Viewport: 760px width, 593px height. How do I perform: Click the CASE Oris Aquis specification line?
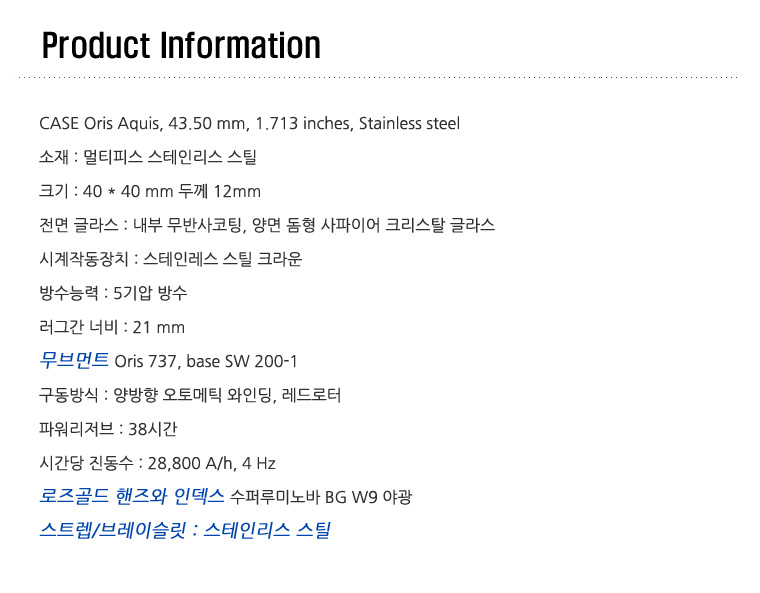pyautogui.click(x=249, y=123)
